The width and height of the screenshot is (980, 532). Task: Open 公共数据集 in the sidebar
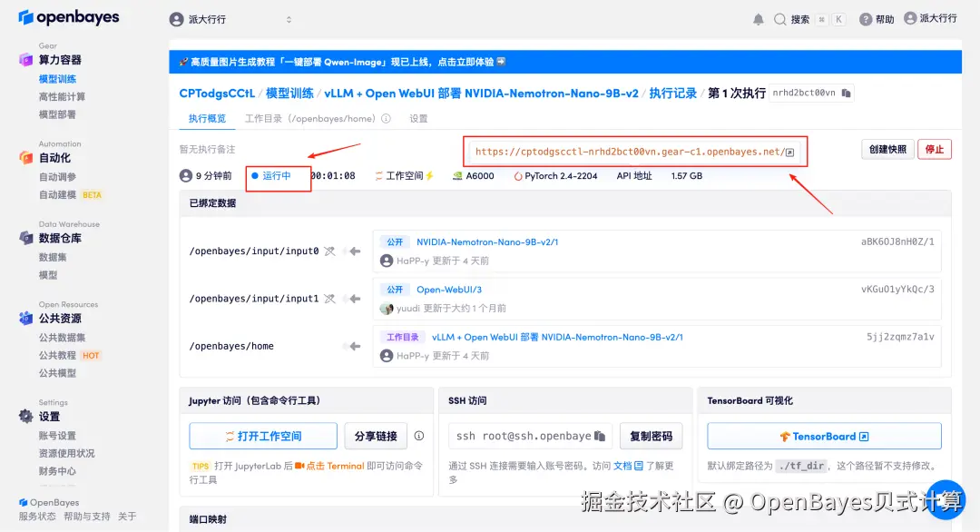[x=62, y=338]
